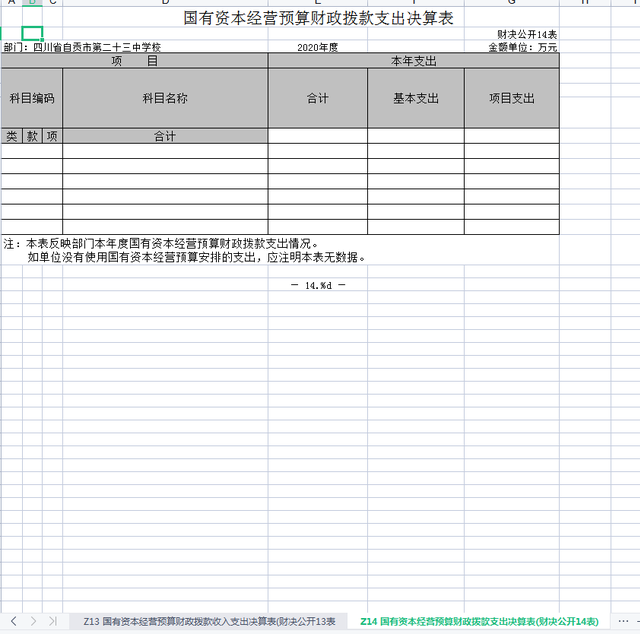Click the previous sheet navigation arrow

coord(14,621)
